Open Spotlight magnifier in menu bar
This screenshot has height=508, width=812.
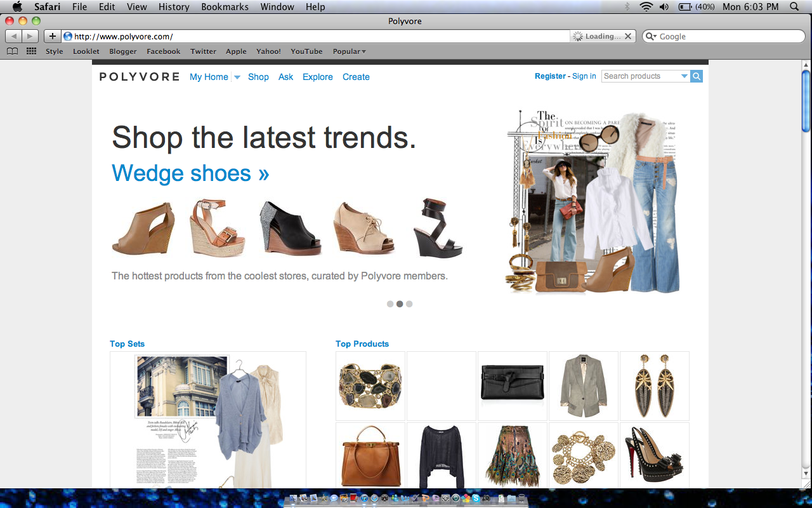coord(794,6)
